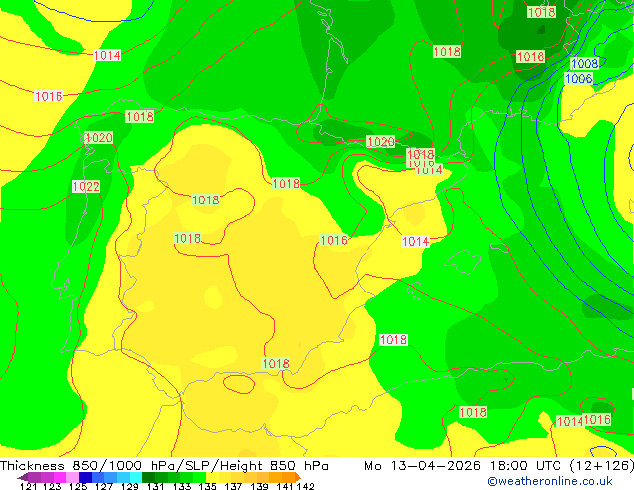The width and height of the screenshot is (634, 490).
Task: Click the 1016 label left of the blue 1008 label
Action: tap(530, 57)
